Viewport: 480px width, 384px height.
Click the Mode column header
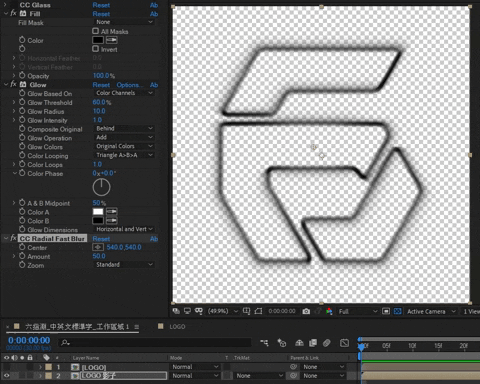tap(176, 358)
